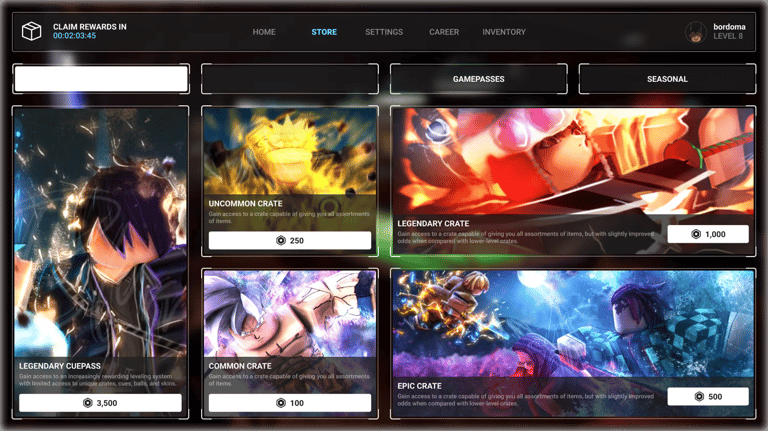This screenshot has width=768, height=431.
Task: Click the Legendary Crate artwork
Action: click(573, 161)
